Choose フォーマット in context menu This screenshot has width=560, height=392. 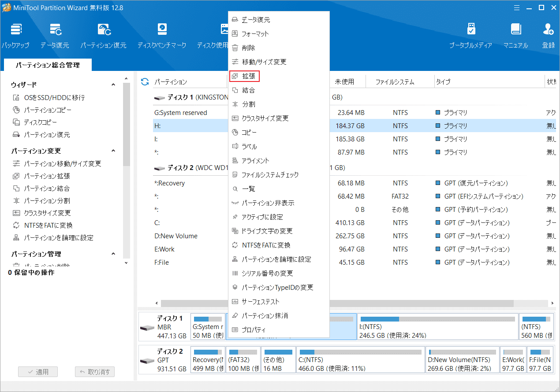279,34
